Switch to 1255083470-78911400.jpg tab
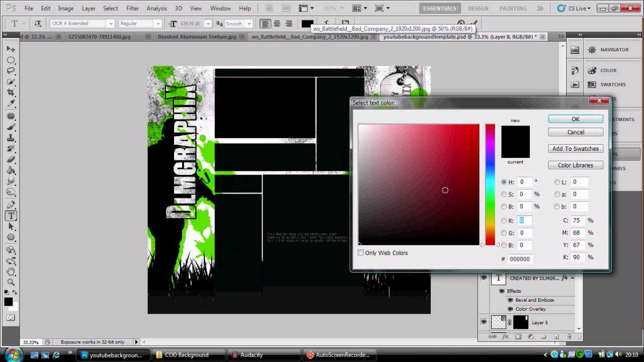644x362 pixels. click(x=99, y=37)
